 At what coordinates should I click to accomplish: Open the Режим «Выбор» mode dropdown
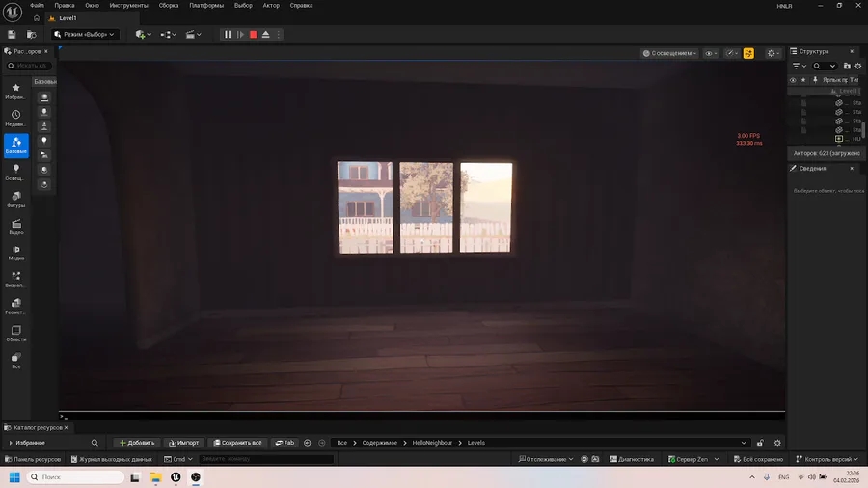coord(85,35)
